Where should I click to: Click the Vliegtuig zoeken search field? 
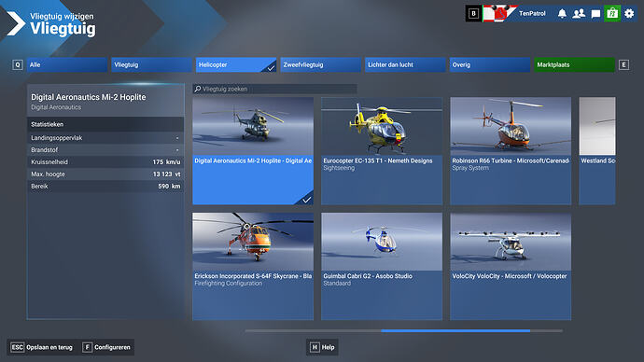coord(274,89)
